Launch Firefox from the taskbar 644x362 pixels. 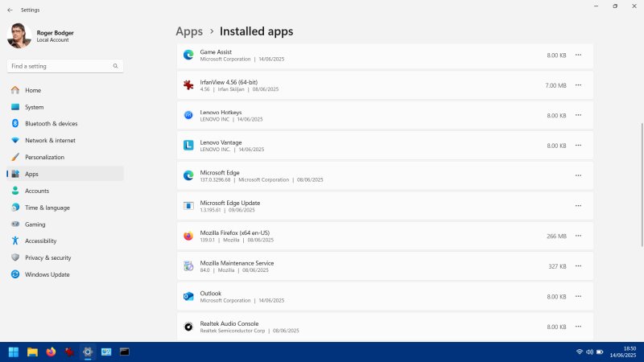coord(51,352)
